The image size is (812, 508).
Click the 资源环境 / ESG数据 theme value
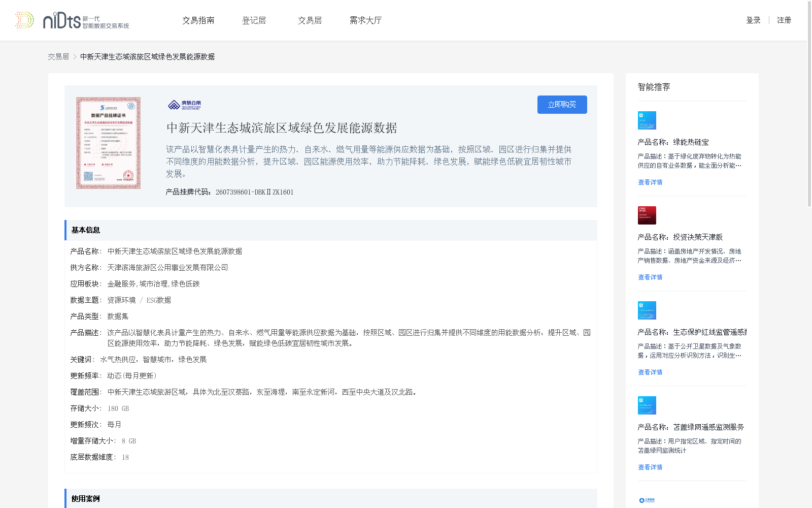[139, 300]
